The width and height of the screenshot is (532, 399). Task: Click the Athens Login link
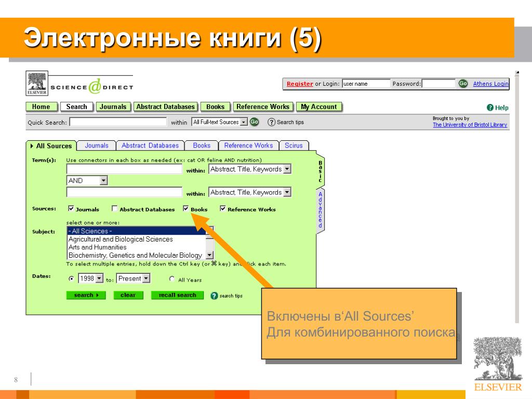[x=490, y=84]
